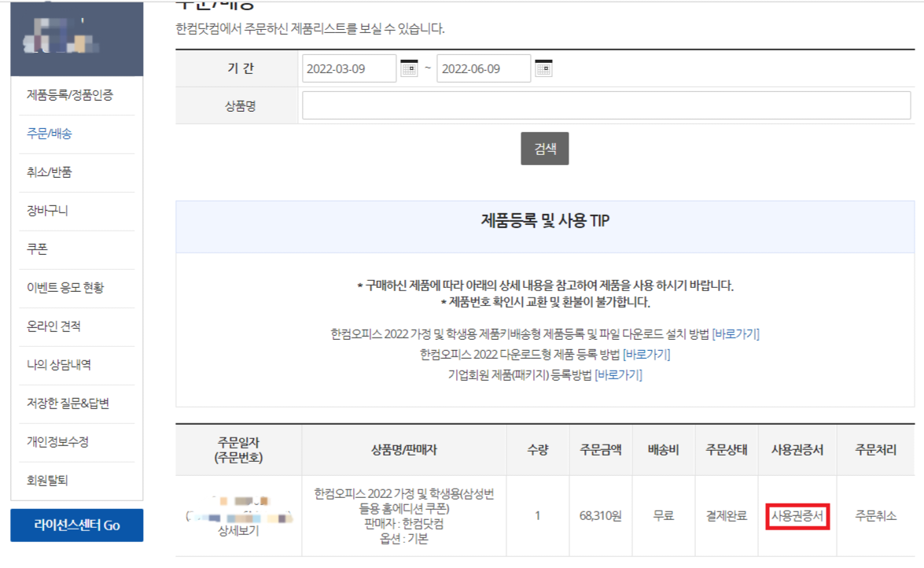Click 상세보기 under the order number
The image size is (924, 568).
[238, 531]
